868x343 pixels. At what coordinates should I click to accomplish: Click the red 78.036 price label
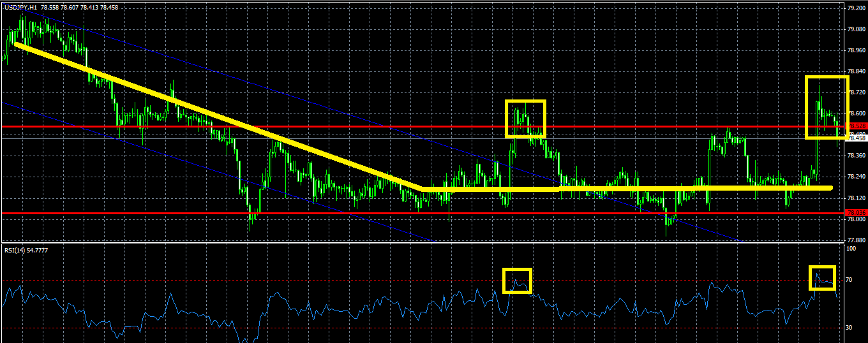(x=856, y=212)
